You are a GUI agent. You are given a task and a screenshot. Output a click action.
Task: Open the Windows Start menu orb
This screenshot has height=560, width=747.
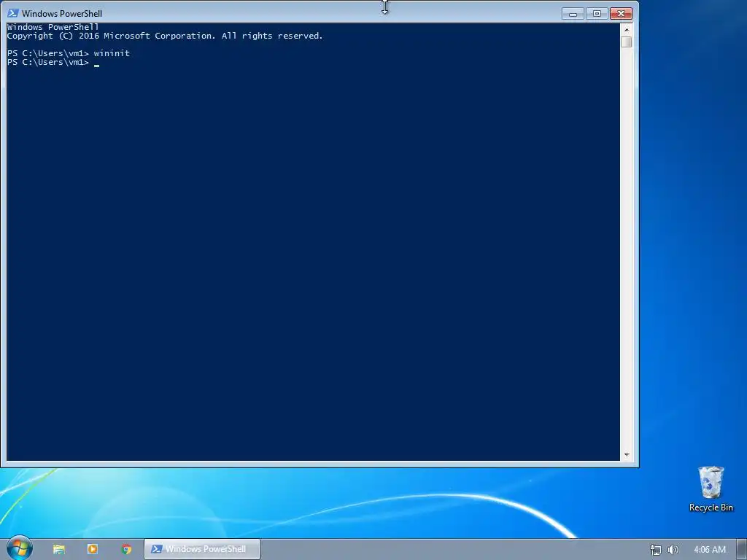19,548
